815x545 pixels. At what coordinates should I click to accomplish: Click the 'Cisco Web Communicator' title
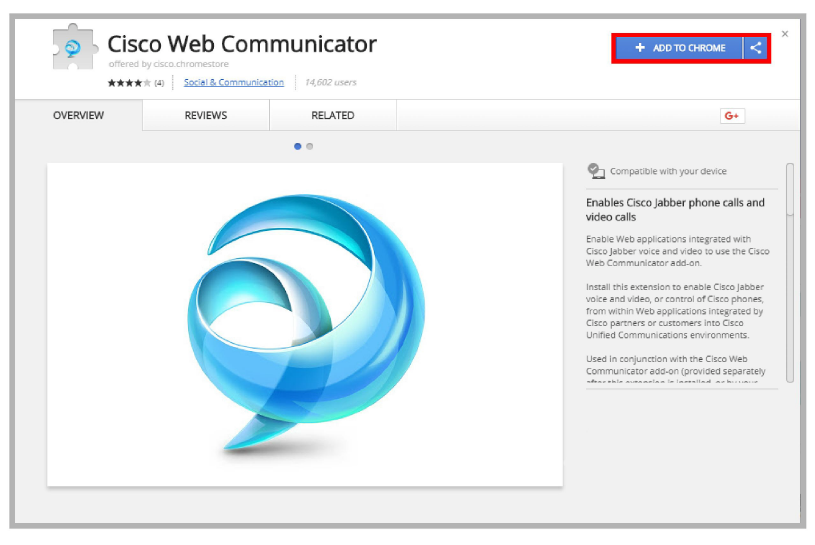coord(242,44)
